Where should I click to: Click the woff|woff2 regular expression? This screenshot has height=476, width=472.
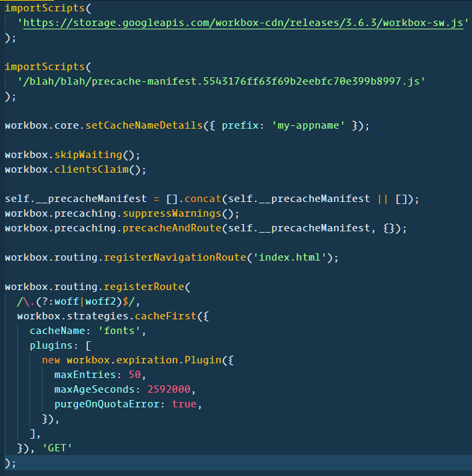(75, 301)
